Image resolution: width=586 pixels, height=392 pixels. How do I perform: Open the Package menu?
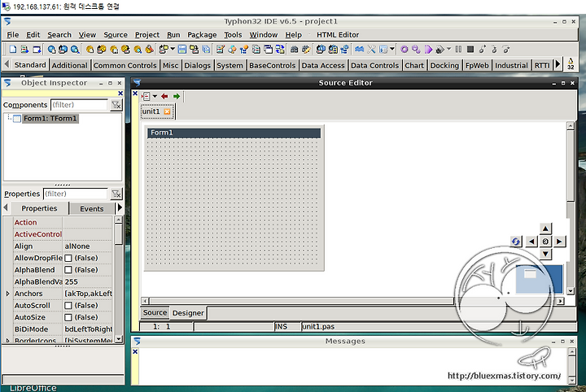pyautogui.click(x=202, y=35)
